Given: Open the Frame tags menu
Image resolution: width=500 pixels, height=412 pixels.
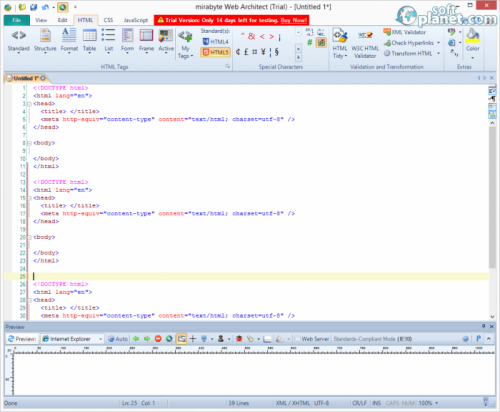Looking at the screenshot, I should pos(146,41).
